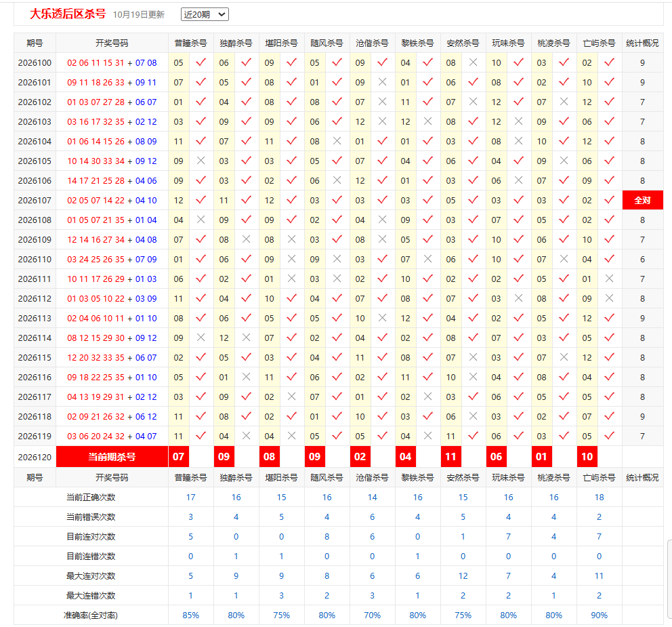
Task: Click draw numbers 02 06 11 15 31 + 07 08
Action: click(112, 62)
